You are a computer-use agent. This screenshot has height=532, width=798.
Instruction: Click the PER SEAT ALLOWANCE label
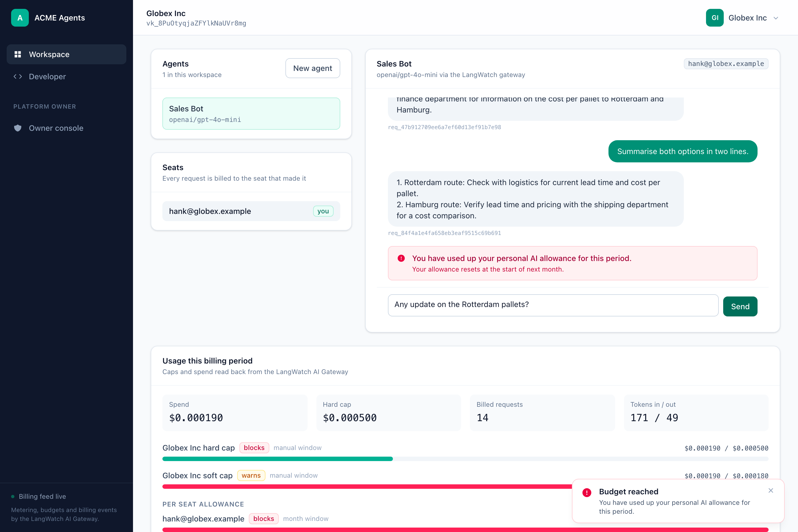203,504
